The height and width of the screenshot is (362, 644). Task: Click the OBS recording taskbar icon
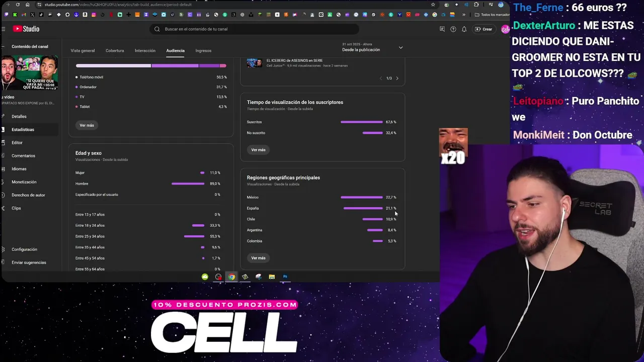click(x=218, y=277)
